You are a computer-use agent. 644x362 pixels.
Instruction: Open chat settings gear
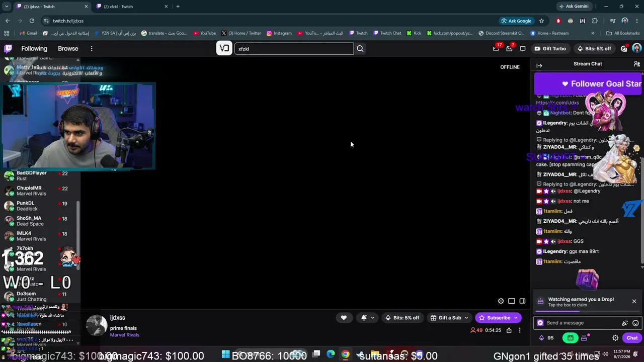click(x=615, y=338)
